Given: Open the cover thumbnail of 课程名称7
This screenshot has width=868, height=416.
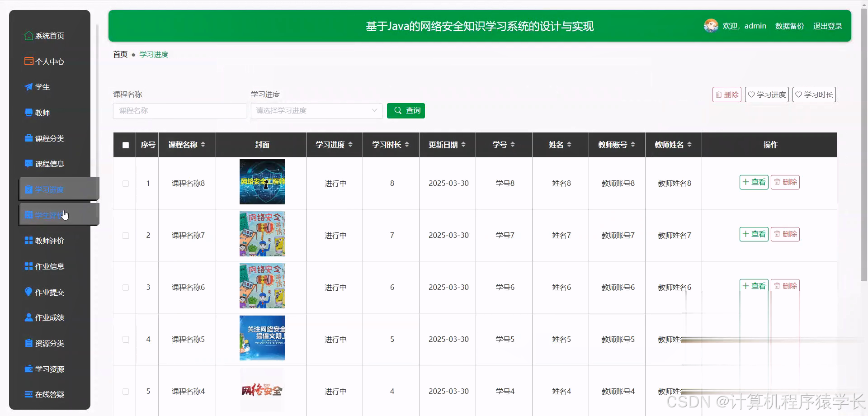Looking at the screenshot, I should point(262,234).
